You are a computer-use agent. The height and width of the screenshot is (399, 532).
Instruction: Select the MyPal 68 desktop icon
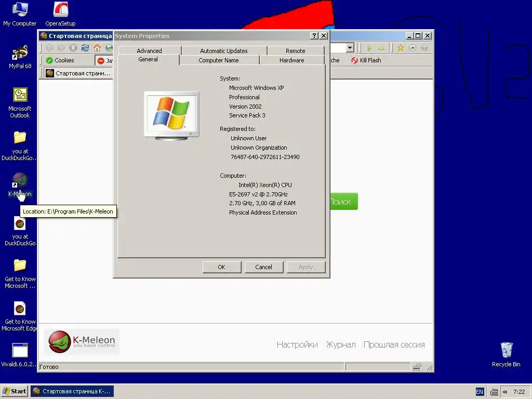click(20, 57)
